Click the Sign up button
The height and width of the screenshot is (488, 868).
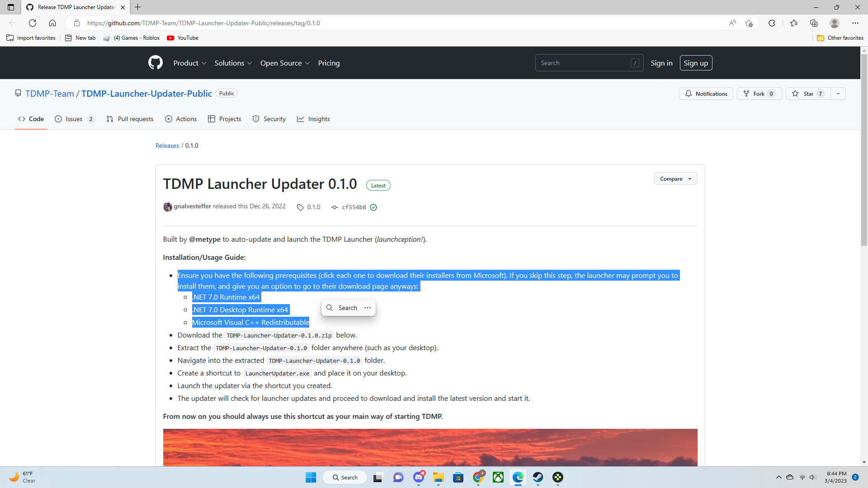pyautogui.click(x=696, y=63)
